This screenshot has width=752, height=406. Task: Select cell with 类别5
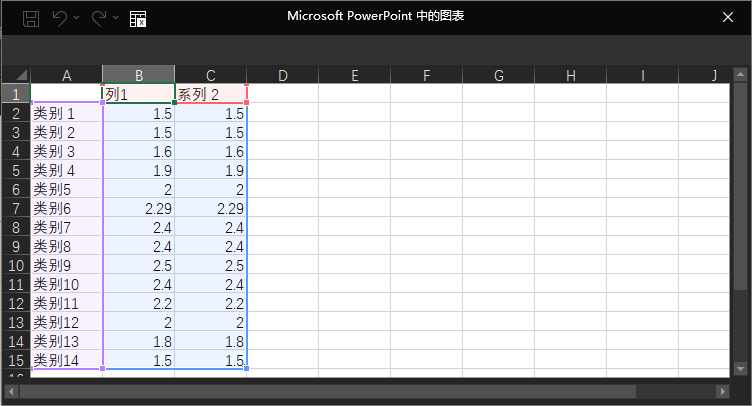[x=67, y=189]
